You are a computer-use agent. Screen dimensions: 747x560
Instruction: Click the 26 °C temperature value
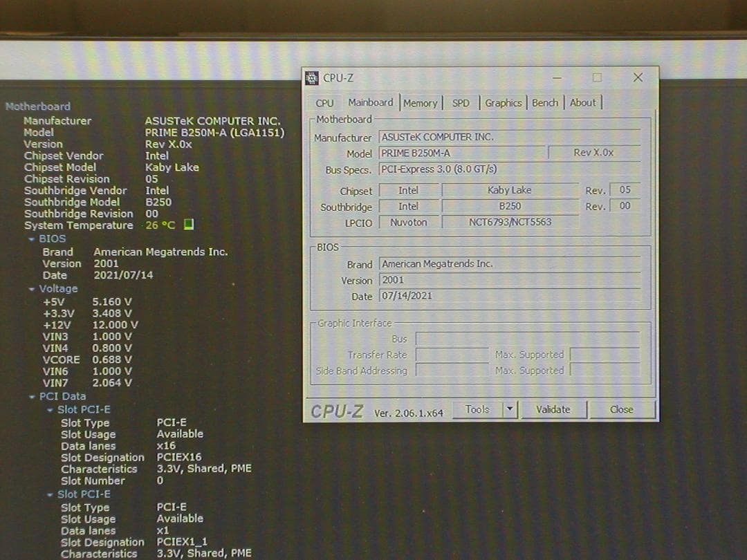(x=160, y=225)
